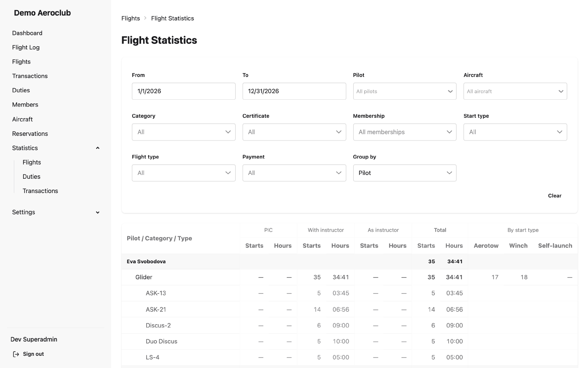Image resolution: width=588 pixels, height=368 pixels.
Task: Click the ASK-21 row label
Action: click(x=156, y=310)
